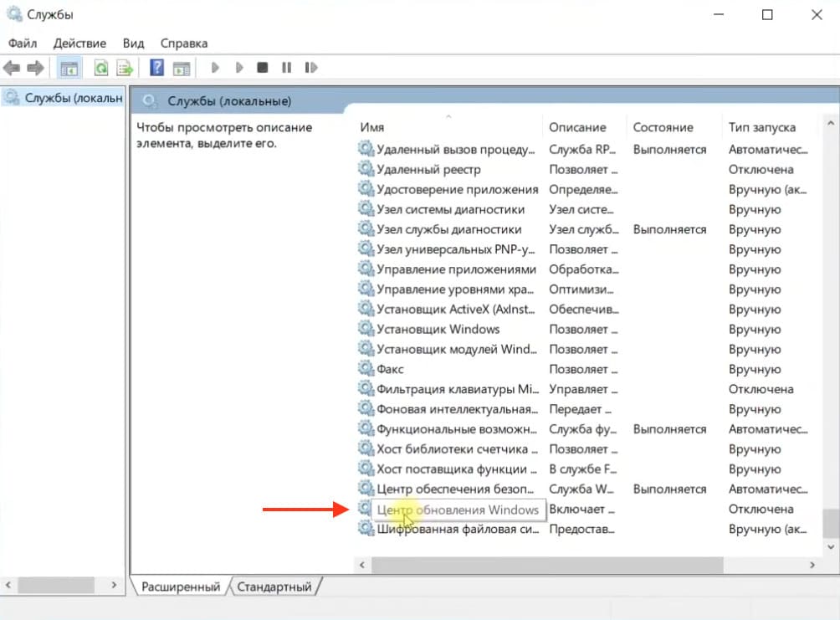Select Управление уровнями хранения service
This screenshot has width=840, height=620.
[x=583, y=290]
